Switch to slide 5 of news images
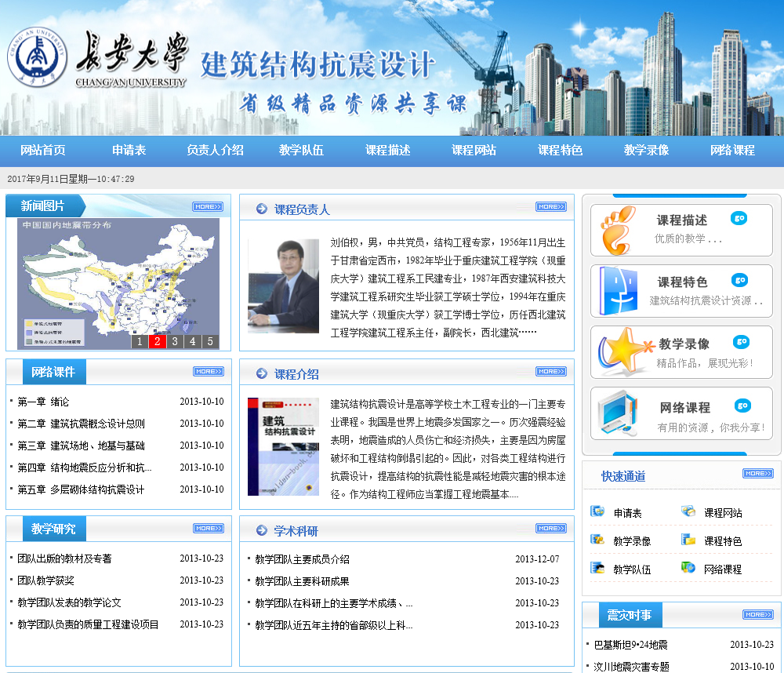Screen dimensions: 784x673 tap(209, 341)
